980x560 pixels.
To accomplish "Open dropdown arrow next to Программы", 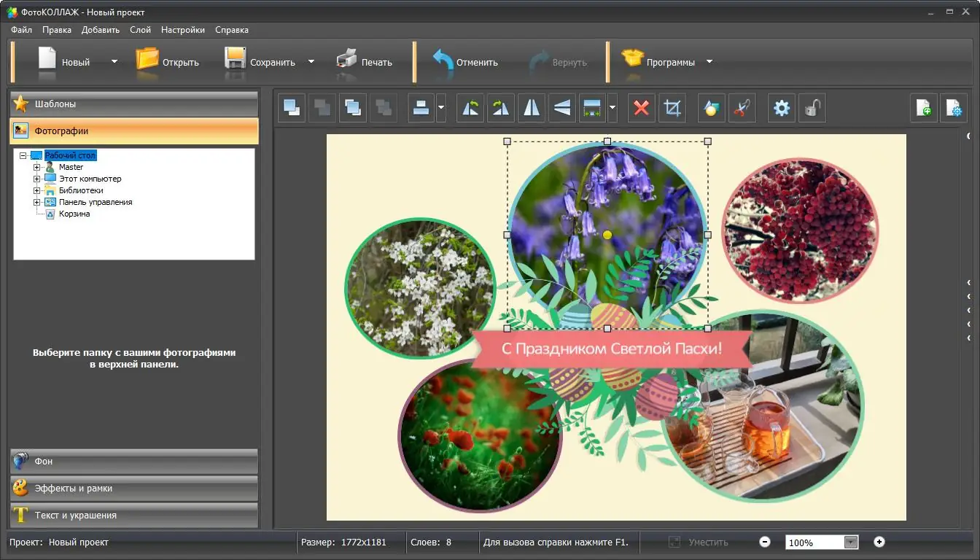I will point(709,62).
